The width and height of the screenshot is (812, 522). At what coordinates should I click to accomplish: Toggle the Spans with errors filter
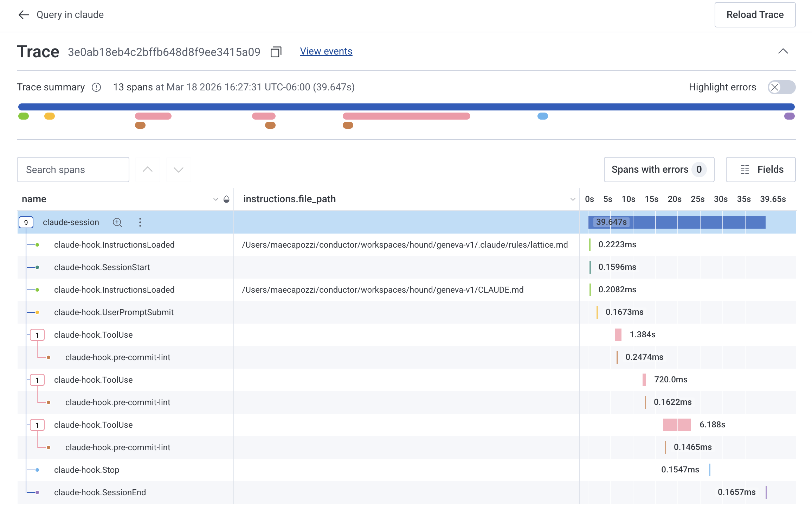pyautogui.click(x=659, y=170)
